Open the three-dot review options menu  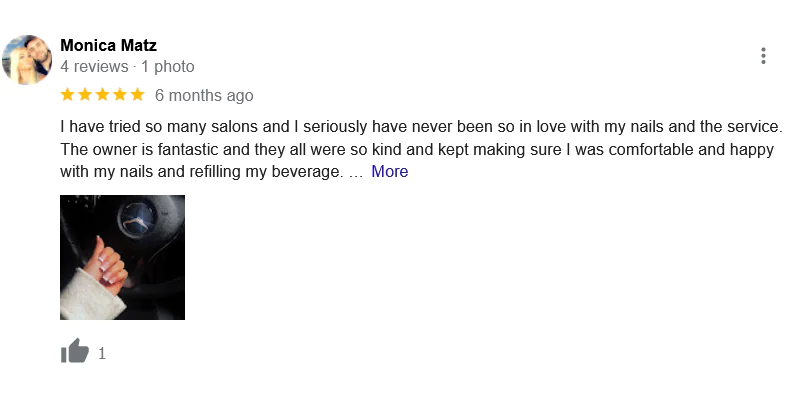click(763, 56)
